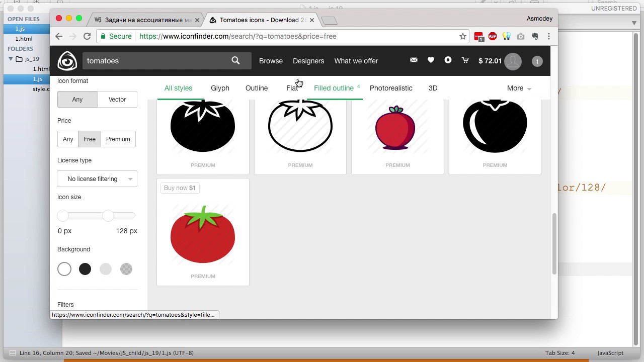Go forward in Chrome browser

[73, 36]
